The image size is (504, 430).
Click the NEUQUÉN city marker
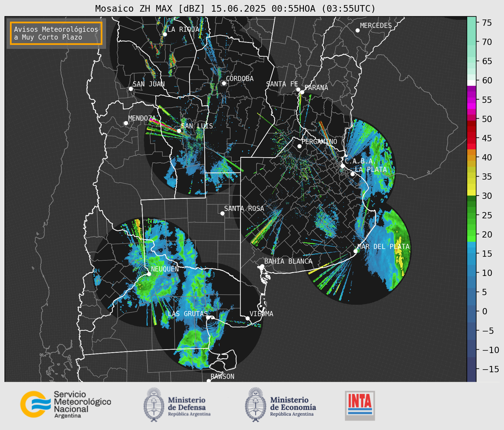coord(149,274)
